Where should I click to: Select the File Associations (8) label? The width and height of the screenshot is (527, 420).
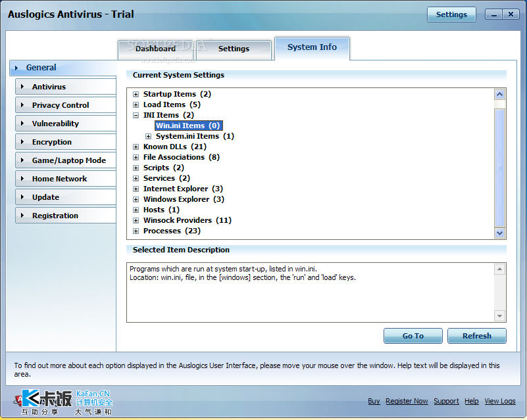pyautogui.click(x=181, y=157)
